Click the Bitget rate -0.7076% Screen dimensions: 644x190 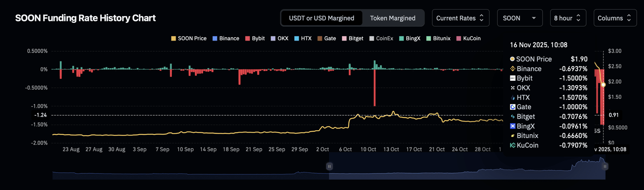click(573, 116)
